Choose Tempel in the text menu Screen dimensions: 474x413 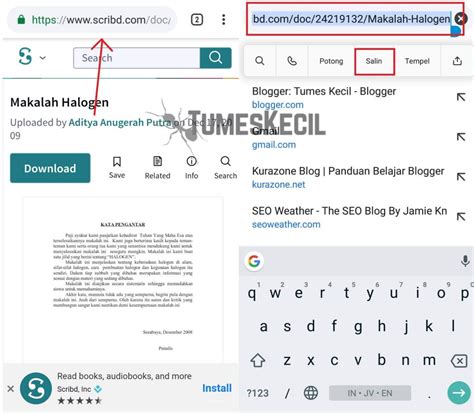[417, 61]
